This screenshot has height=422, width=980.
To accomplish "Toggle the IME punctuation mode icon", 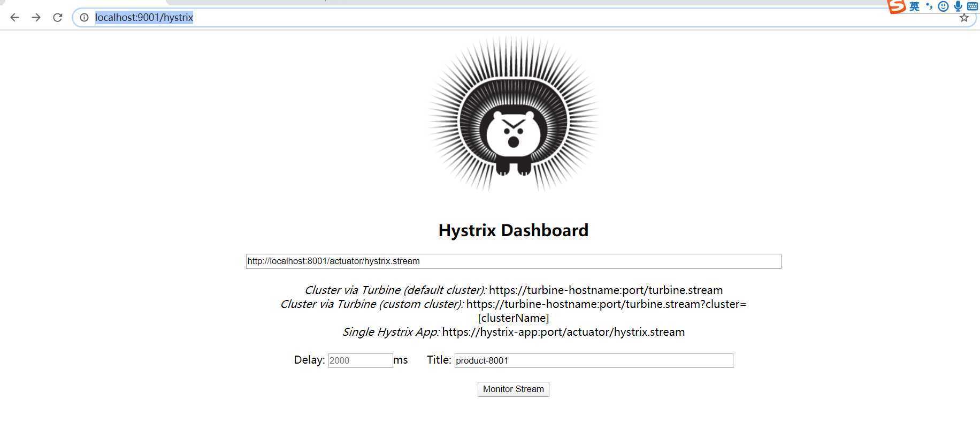I will point(929,6).
